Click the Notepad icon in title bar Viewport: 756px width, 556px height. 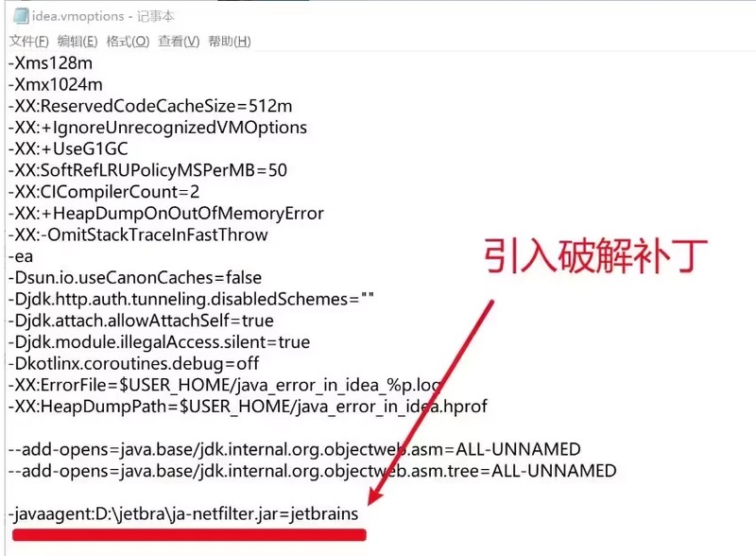(20, 16)
